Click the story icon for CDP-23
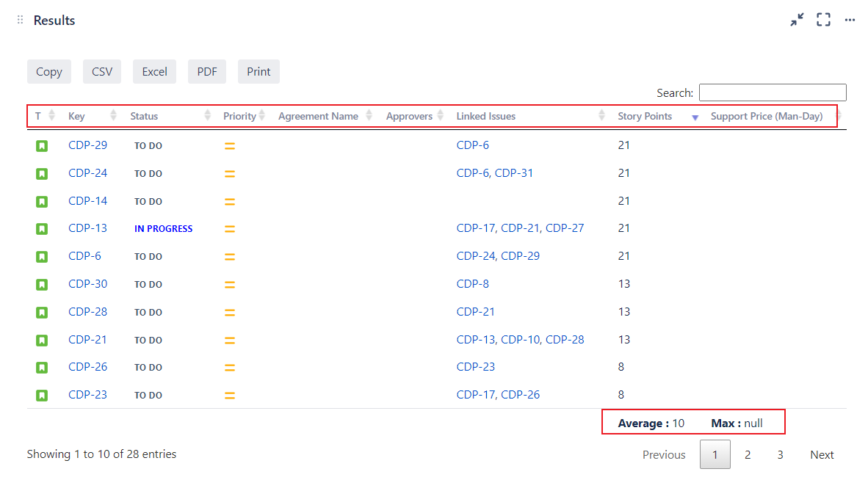Screen dimensions: 868x491 (42, 396)
